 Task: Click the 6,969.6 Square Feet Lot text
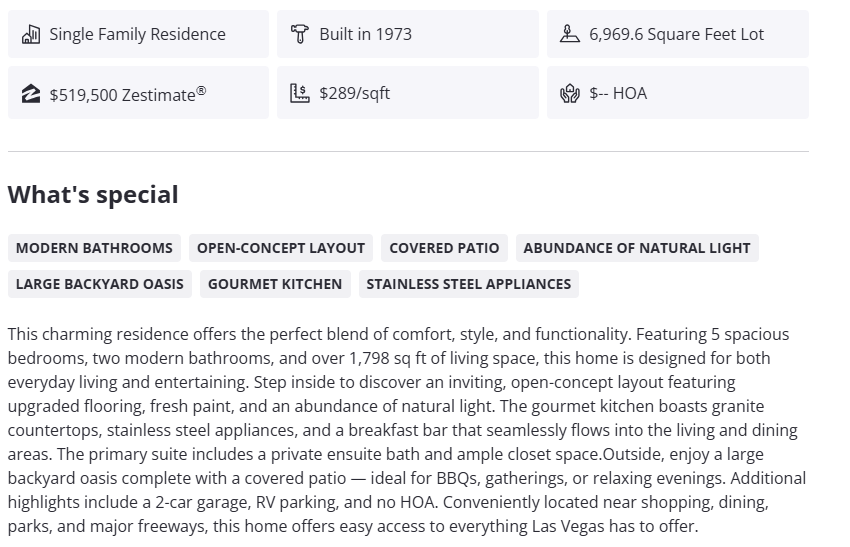tap(676, 34)
